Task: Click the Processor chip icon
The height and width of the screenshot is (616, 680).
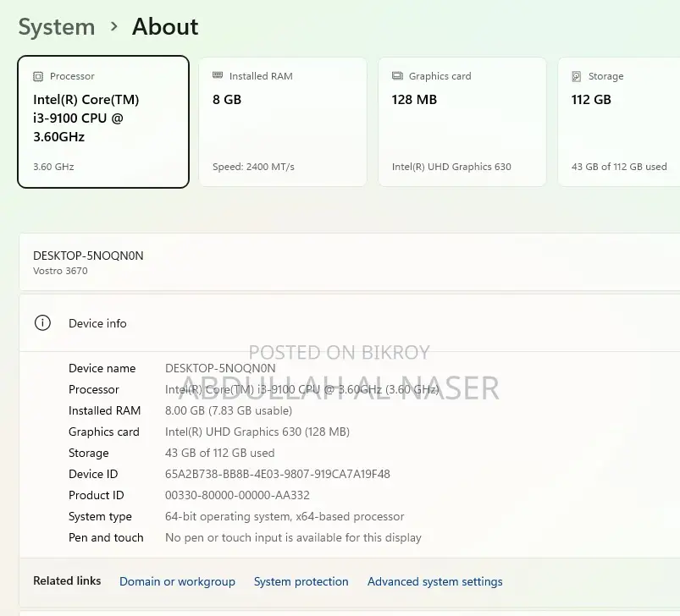Action: (x=38, y=77)
